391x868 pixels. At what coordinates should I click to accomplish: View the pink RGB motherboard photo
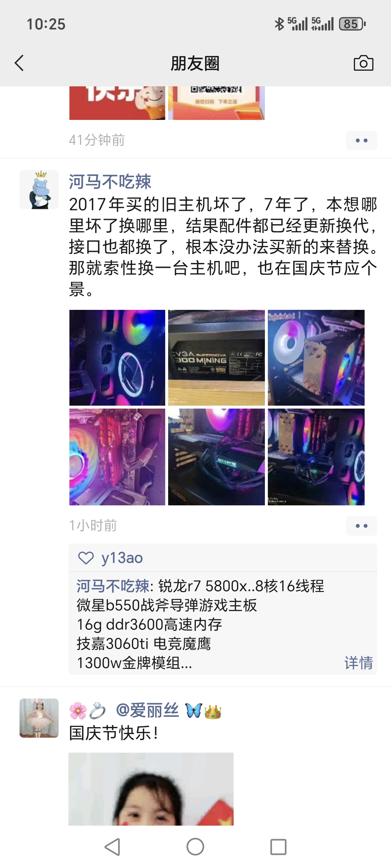click(117, 457)
